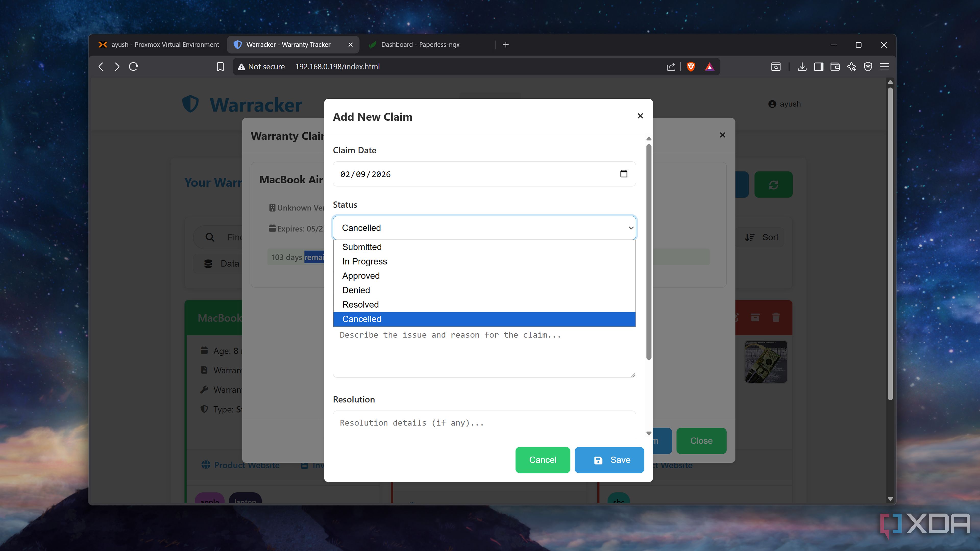Open the browser hamburger menu
980x551 pixels.
[x=885, y=67]
